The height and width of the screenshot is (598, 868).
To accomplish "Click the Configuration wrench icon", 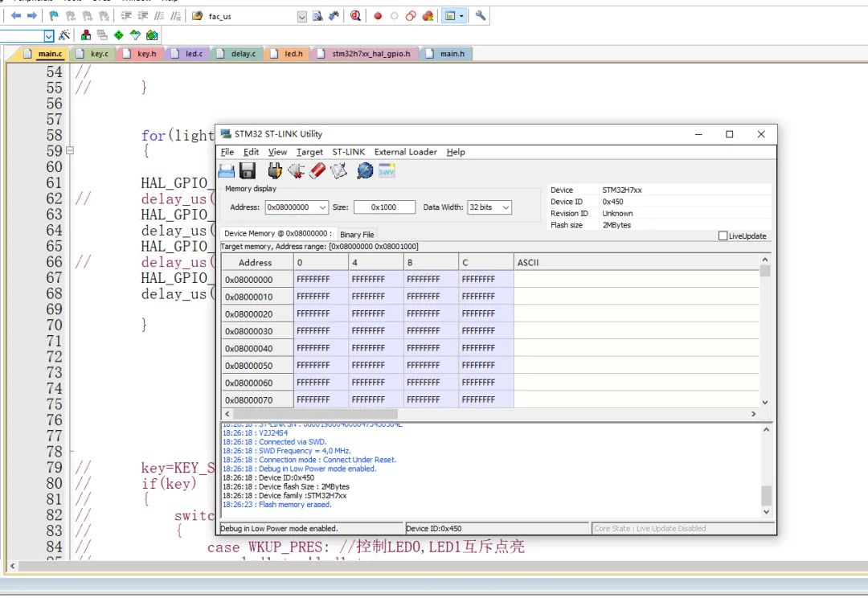I will coord(481,15).
